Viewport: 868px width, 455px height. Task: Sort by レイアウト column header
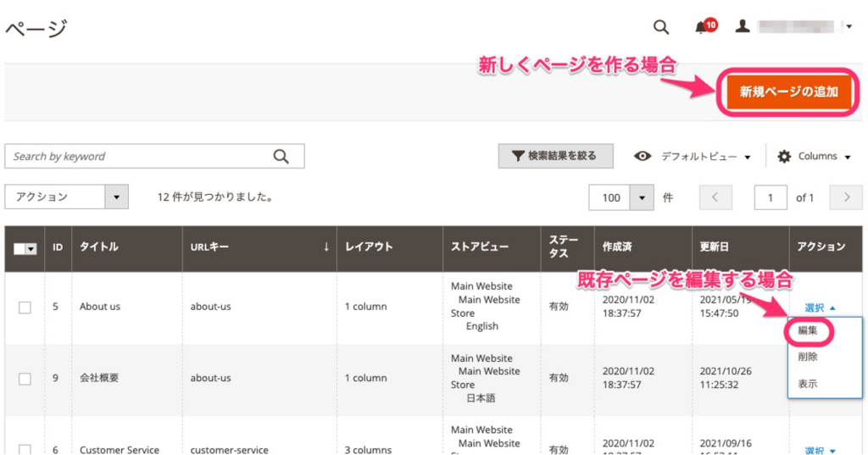pos(390,247)
